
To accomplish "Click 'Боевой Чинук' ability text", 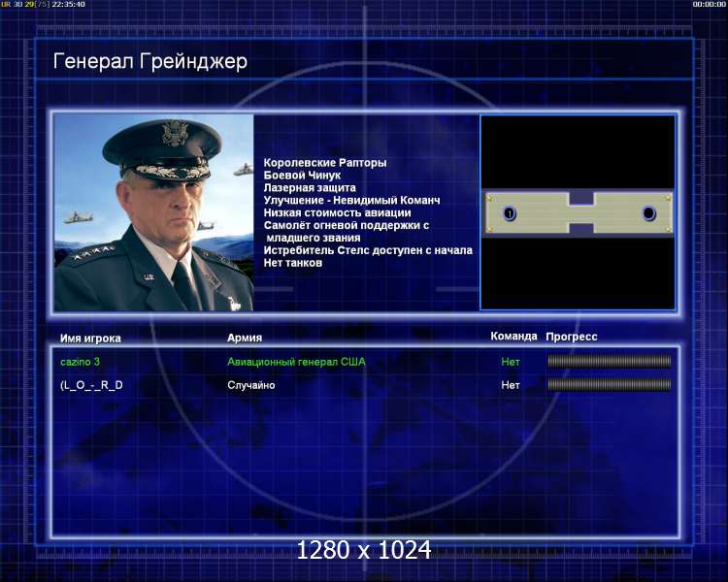I will point(302,176).
